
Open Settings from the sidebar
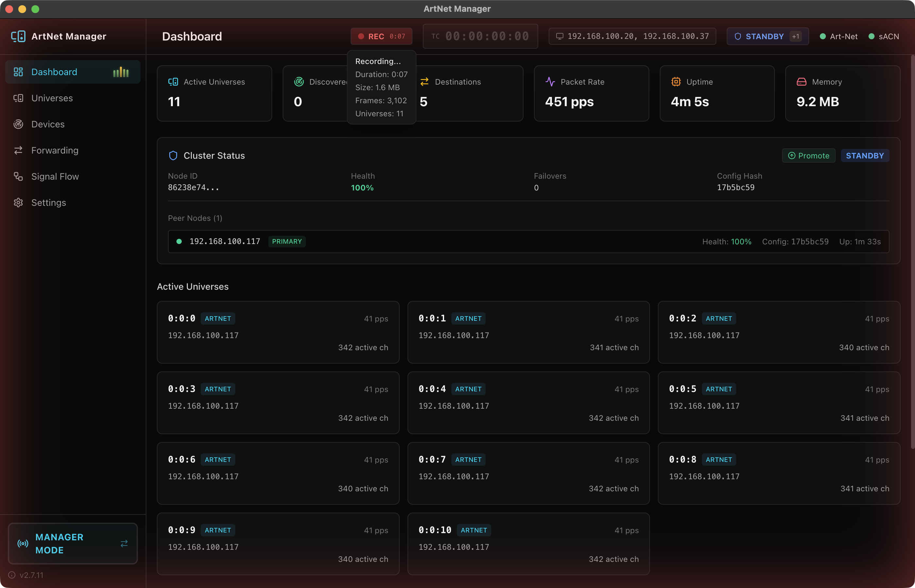click(x=73, y=202)
